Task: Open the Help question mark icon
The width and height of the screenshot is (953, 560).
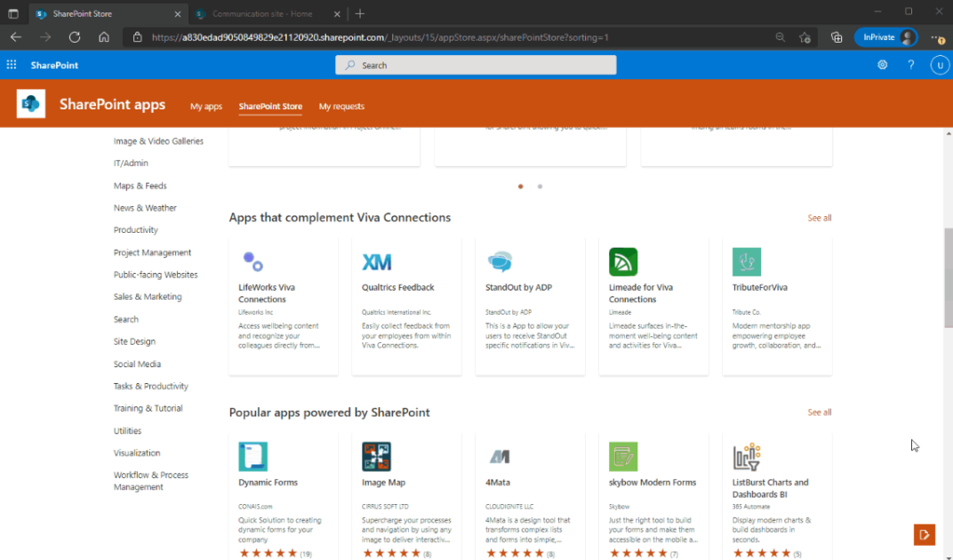Action: point(910,64)
